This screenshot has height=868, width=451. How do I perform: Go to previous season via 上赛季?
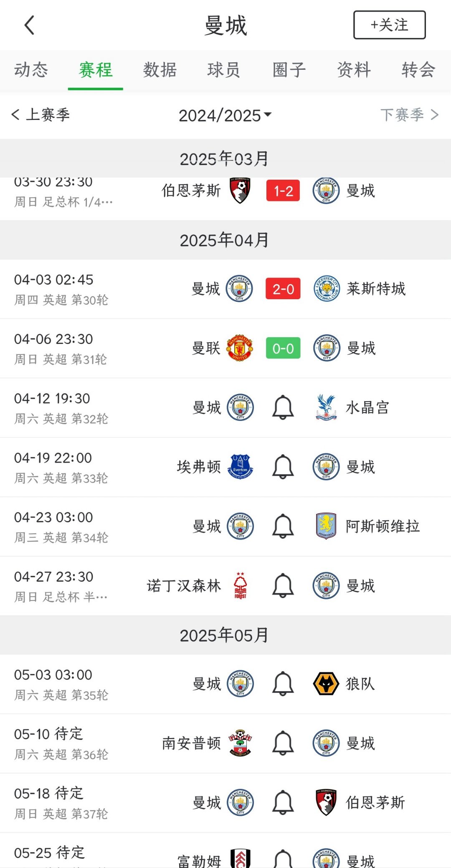pyautogui.click(x=41, y=115)
